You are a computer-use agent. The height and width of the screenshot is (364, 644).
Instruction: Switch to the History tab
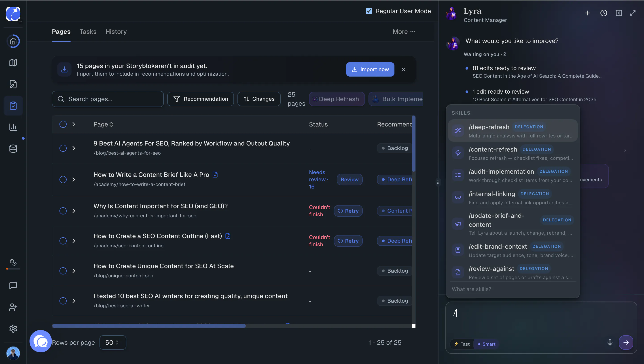pyautogui.click(x=116, y=32)
